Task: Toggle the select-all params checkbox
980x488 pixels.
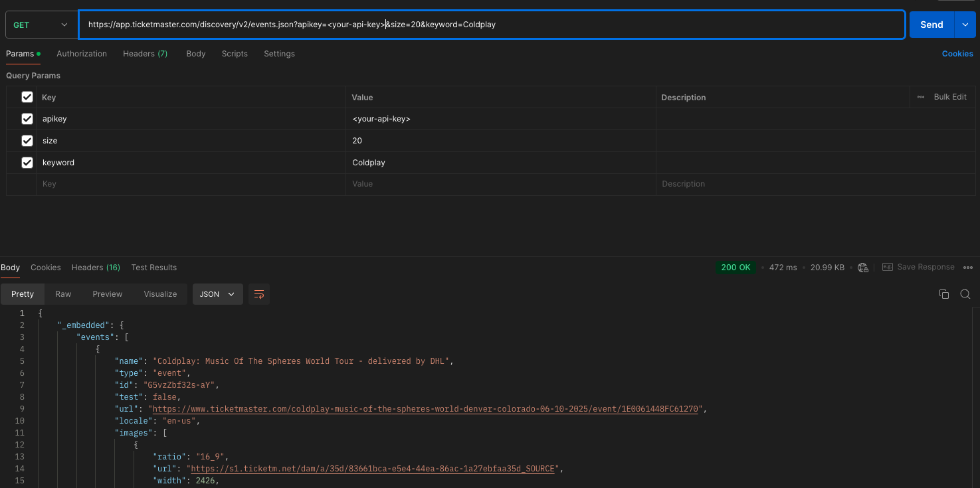Action: point(27,97)
